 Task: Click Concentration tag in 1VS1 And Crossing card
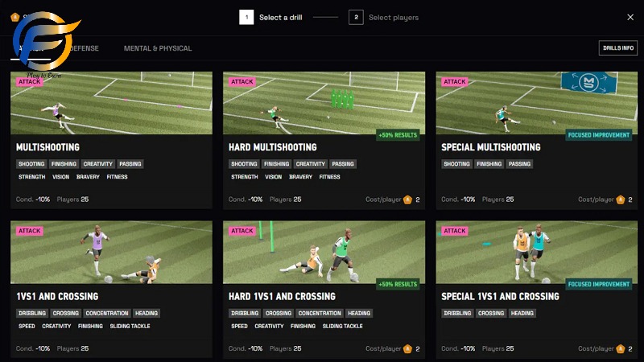point(107,313)
